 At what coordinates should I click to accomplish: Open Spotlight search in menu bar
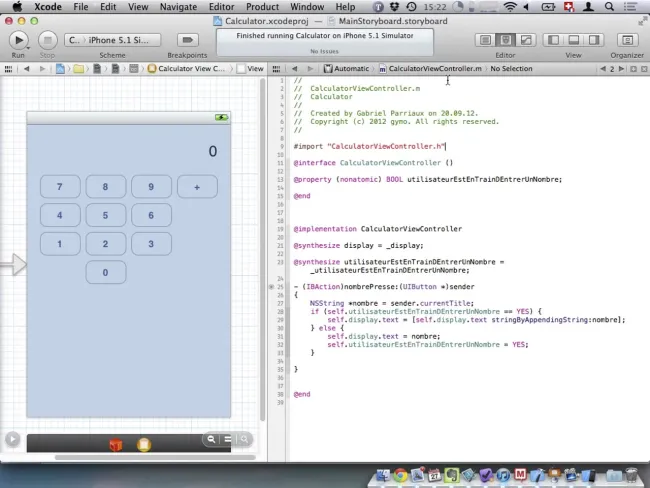point(609,7)
